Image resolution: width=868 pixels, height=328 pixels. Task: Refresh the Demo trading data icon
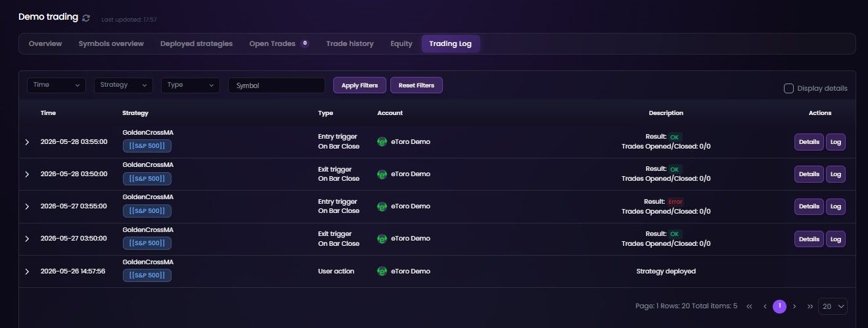coord(86,18)
